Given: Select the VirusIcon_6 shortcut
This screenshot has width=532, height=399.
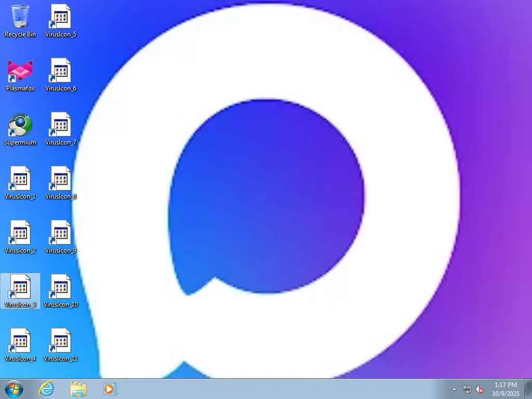Looking at the screenshot, I should pos(61,75).
